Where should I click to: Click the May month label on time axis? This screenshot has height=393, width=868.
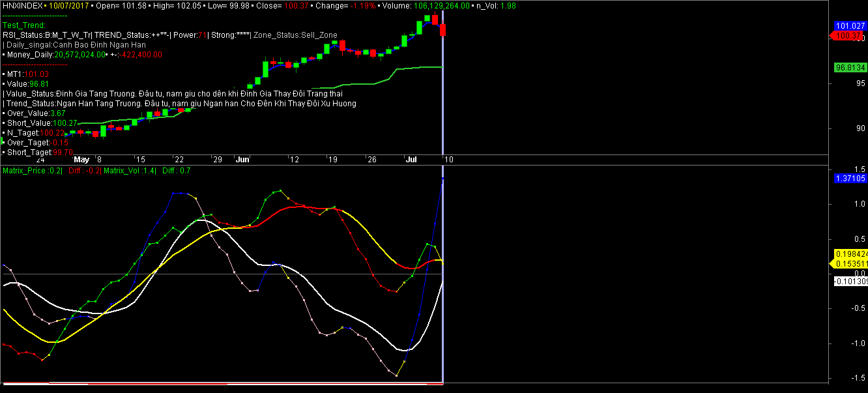pyautogui.click(x=81, y=159)
